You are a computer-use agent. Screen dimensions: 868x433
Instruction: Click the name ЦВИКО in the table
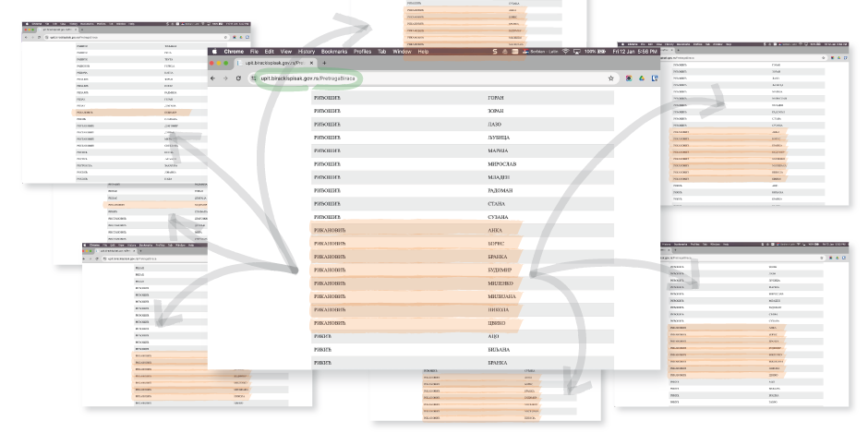[x=497, y=323]
